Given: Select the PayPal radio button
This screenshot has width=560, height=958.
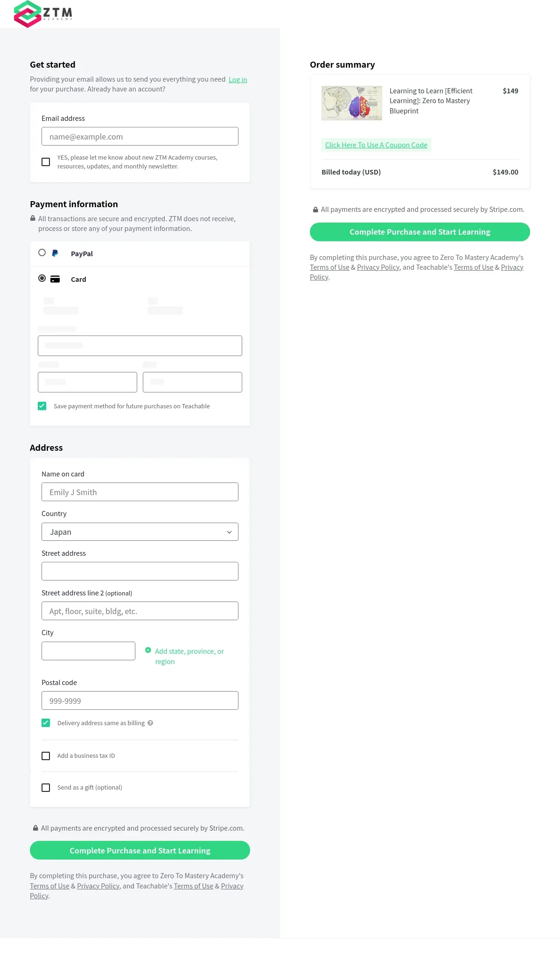Looking at the screenshot, I should point(42,252).
